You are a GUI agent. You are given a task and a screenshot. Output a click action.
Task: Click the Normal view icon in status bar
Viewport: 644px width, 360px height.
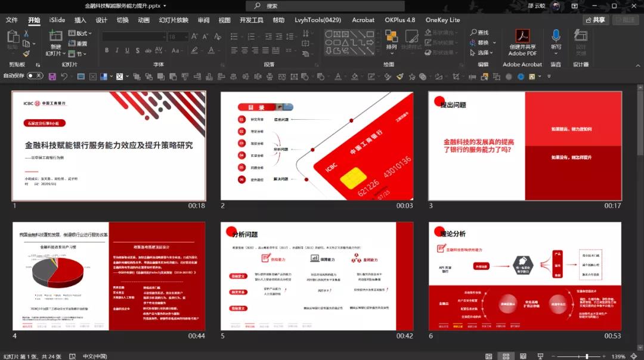489,356
